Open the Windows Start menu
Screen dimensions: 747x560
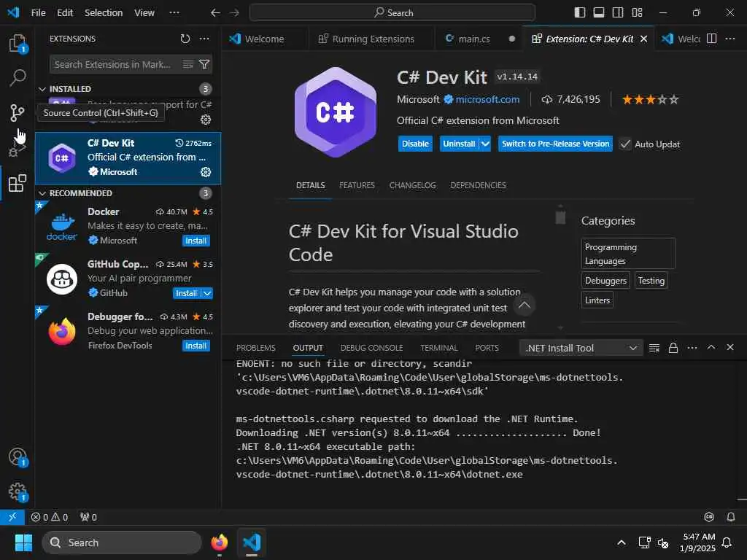[x=23, y=542]
